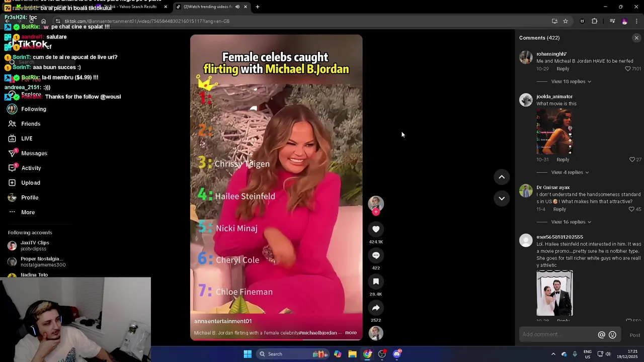
Task: Open Windows Start menu
Action: [x=248, y=354]
